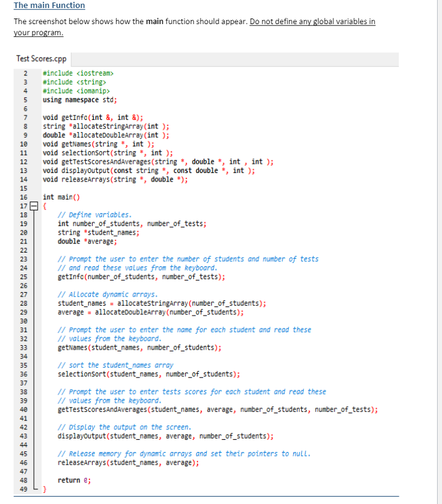Click line number 22 in the gutter

[x=24, y=250]
